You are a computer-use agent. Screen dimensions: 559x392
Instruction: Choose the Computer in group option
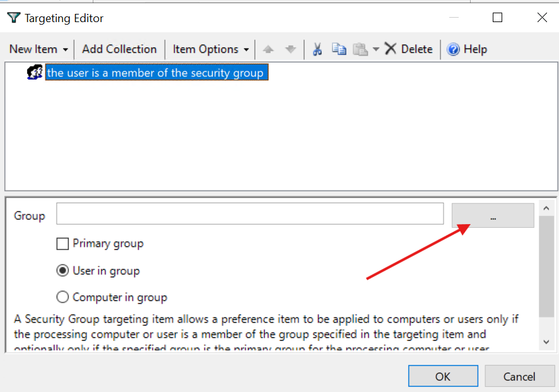click(62, 297)
